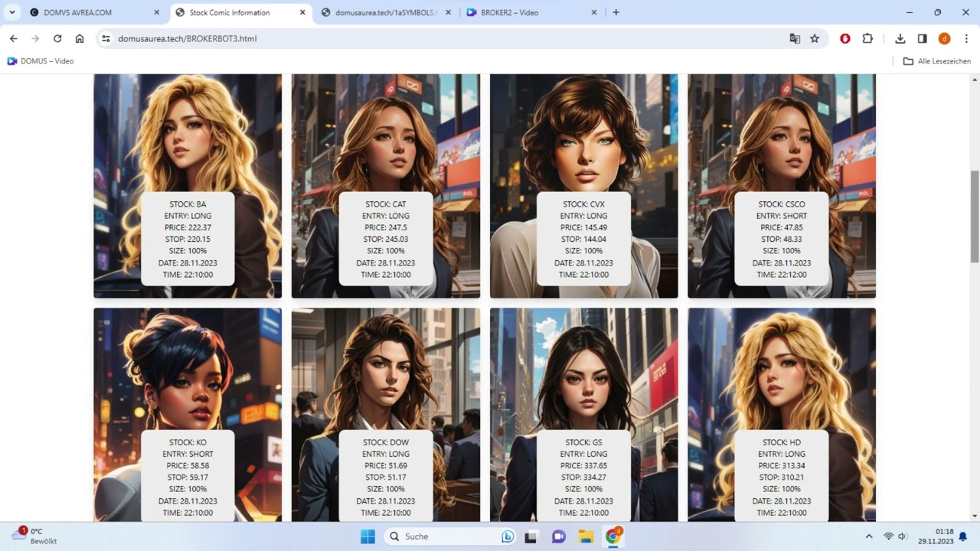
Task: Click the GS stock card image
Action: point(583,415)
